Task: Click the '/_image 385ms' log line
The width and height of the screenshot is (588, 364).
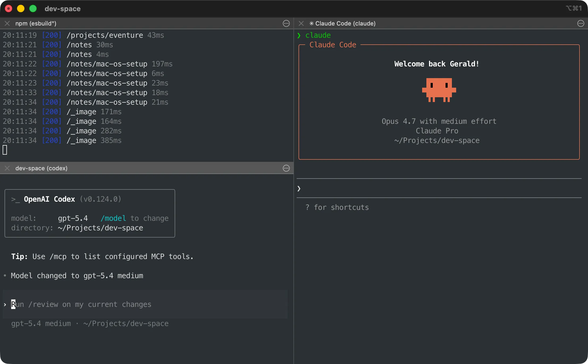Action: pyautogui.click(x=62, y=140)
